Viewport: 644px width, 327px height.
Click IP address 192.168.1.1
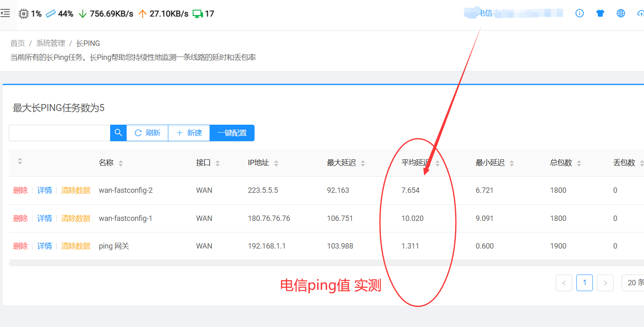[x=267, y=246]
